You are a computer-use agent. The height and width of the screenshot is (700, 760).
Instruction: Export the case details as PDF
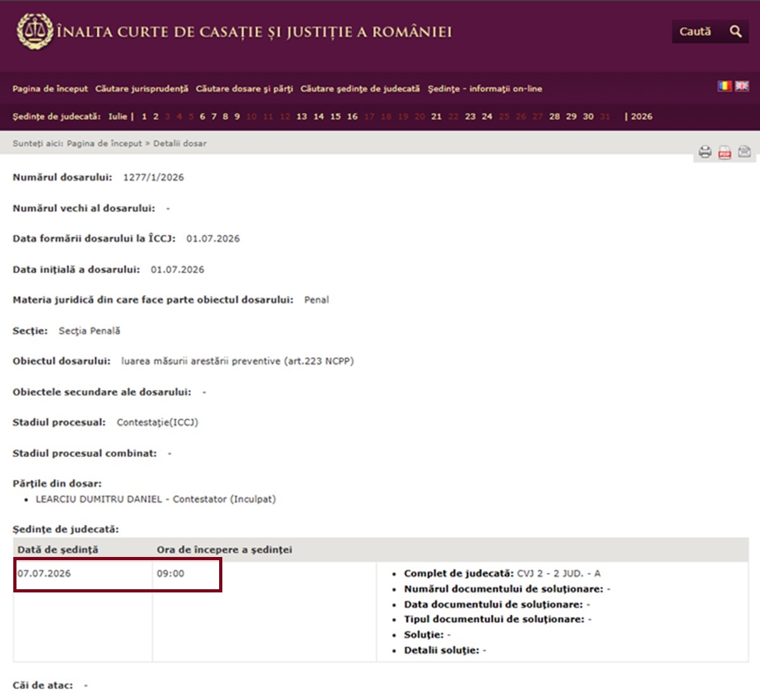725,152
